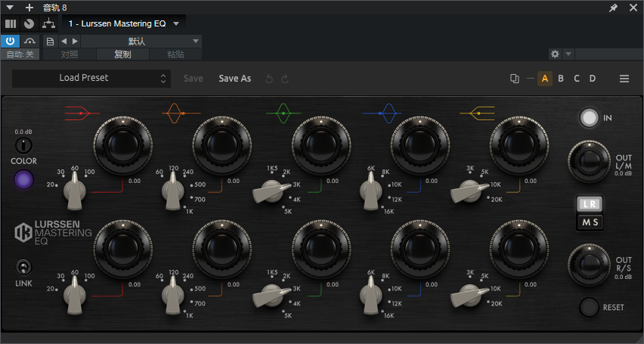Click the OUT L/M output knob
The width and height of the screenshot is (644, 344).
coord(590,161)
